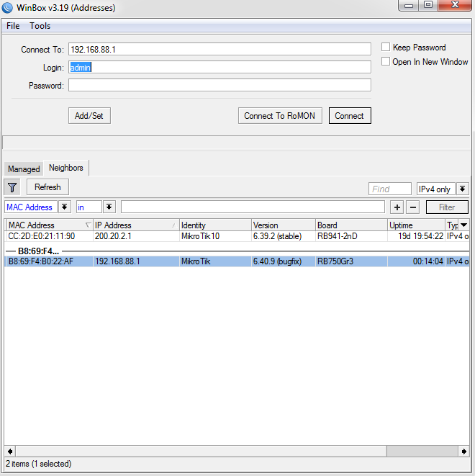475x476 pixels.
Task: Minimize the WinBox window
Action: [409, 5]
